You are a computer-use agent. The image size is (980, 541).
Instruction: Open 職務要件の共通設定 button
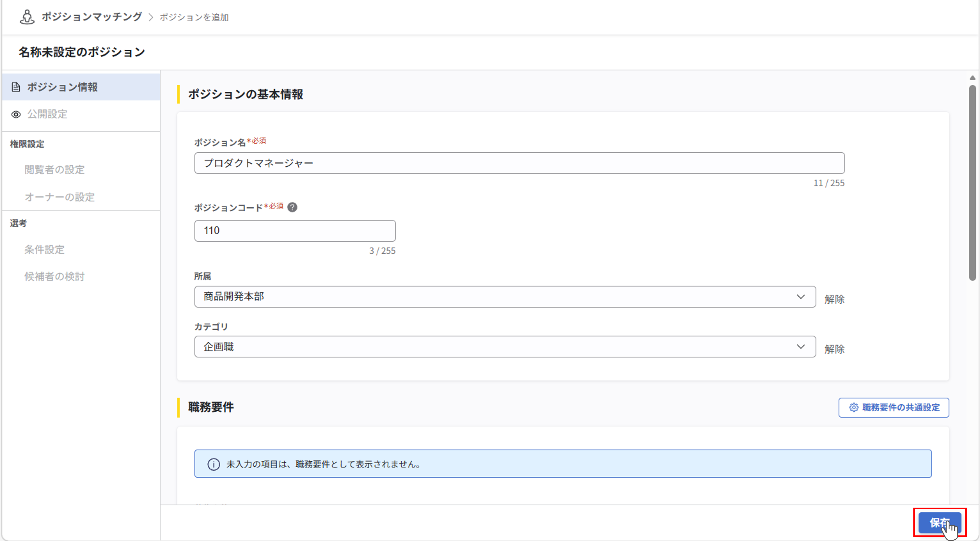894,408
